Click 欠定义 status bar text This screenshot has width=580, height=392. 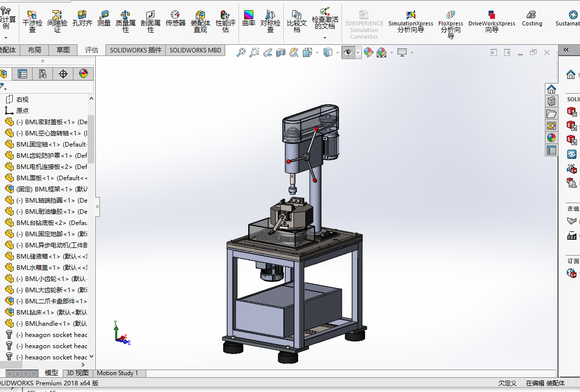point(507,383)
